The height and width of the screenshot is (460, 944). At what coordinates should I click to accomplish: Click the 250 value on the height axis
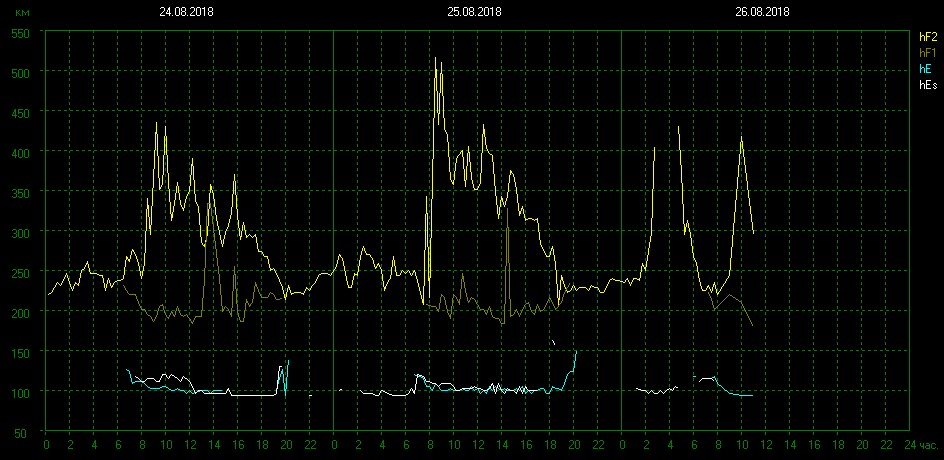click(22, 272)
